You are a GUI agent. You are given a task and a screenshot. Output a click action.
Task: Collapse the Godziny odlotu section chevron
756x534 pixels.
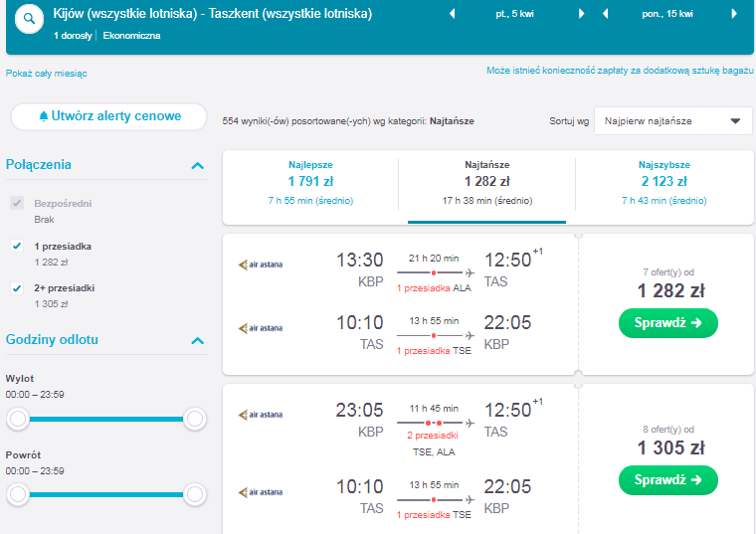(x=198, y=341)
